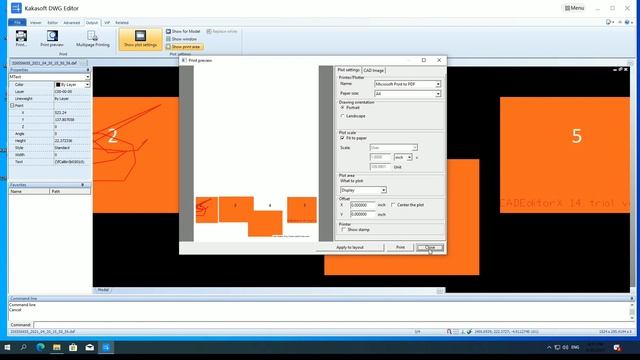The height and width of the screenshot is (360, 640).
Task: Click the DWG Editor taskbar icon
Action: click(x=106, y=347)
